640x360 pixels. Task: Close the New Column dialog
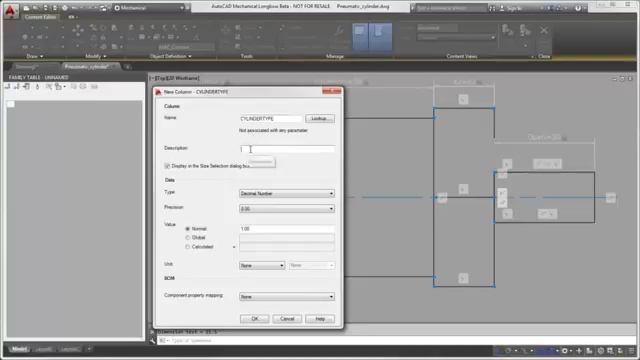332,91
